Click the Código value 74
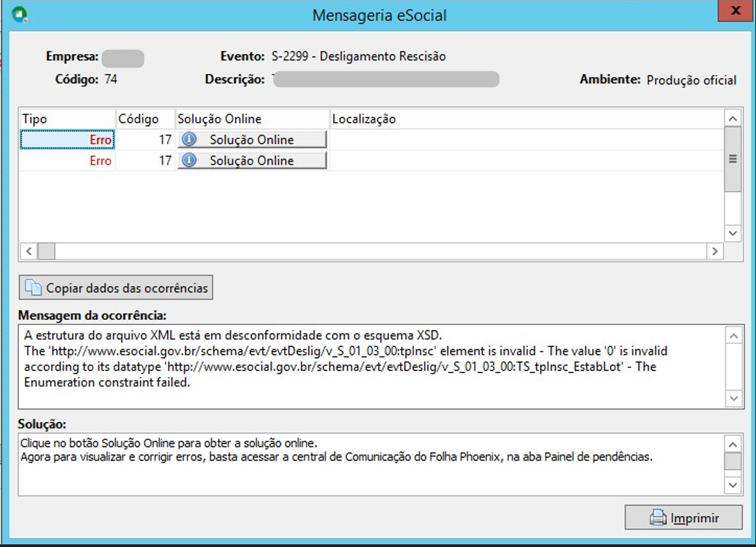Viewport: 756px width, 547px height. (111, 79)
